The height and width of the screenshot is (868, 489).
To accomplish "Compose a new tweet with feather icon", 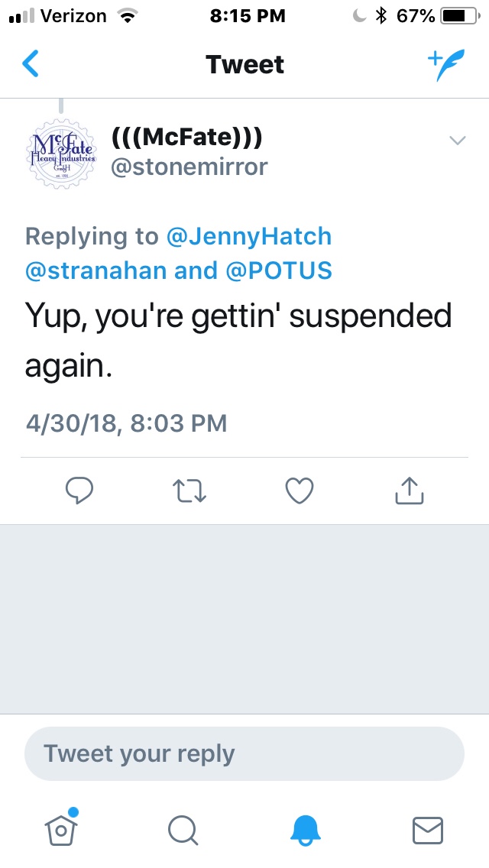I will click(445, 66).
